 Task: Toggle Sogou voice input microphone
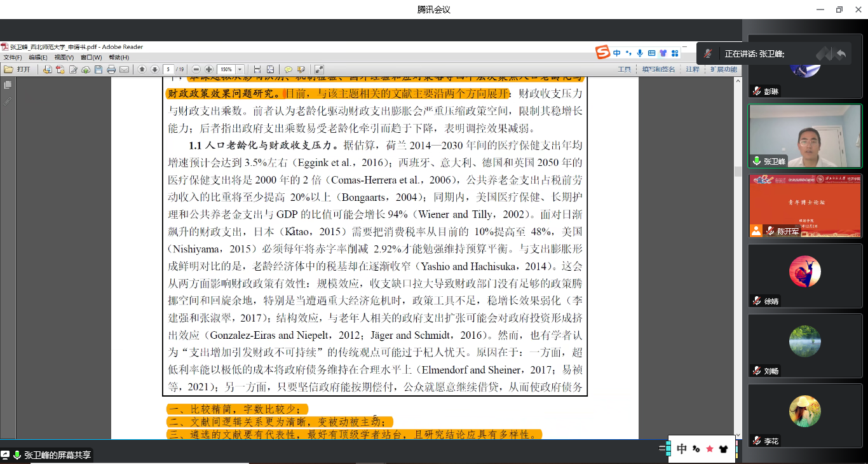pos(640,53)
